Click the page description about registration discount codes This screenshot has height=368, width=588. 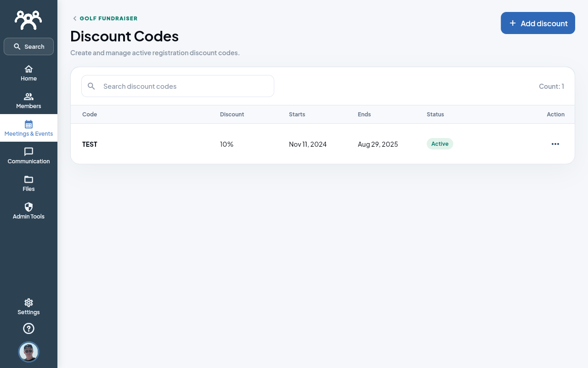(x=155, y=53)
